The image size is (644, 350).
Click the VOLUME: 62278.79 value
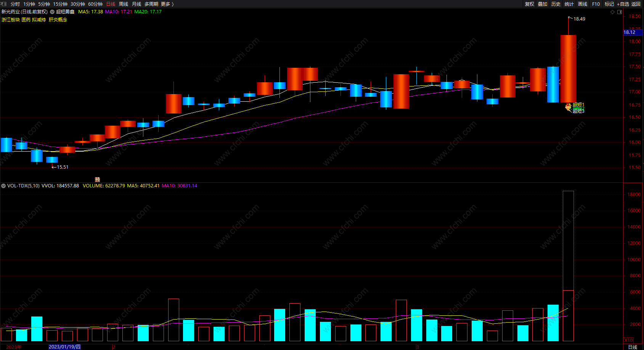tap(104, 186)
